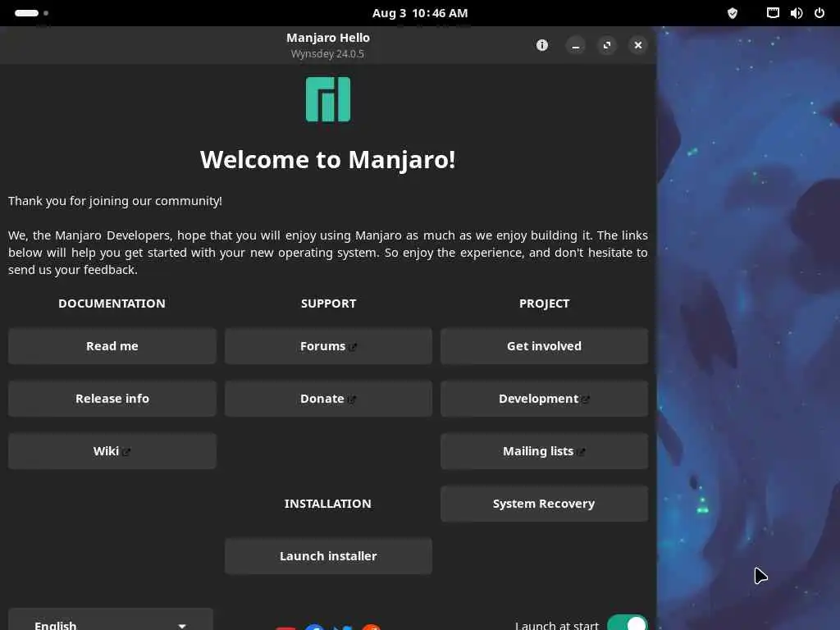This screenshot has height=630, width=840.
Task: Click the Manjaro Hello window title
Action: [x=328, y=38]
